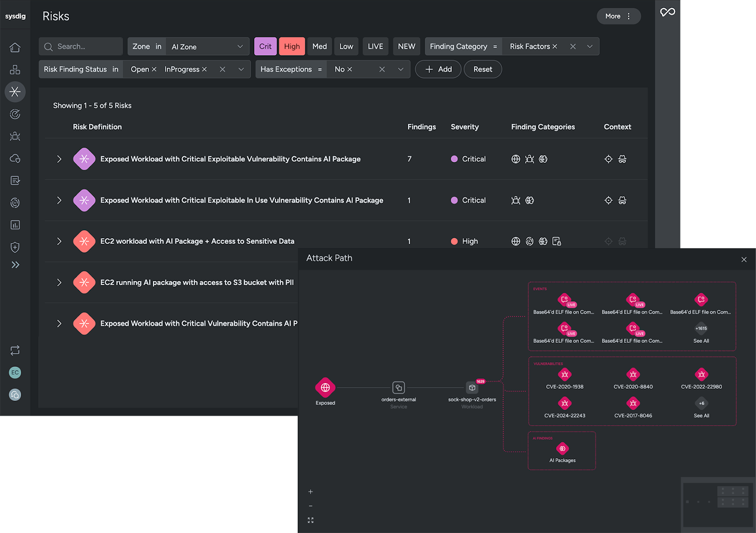Click the Add filter button
Viewport: 756px width, 533px height.
(438, 69)
